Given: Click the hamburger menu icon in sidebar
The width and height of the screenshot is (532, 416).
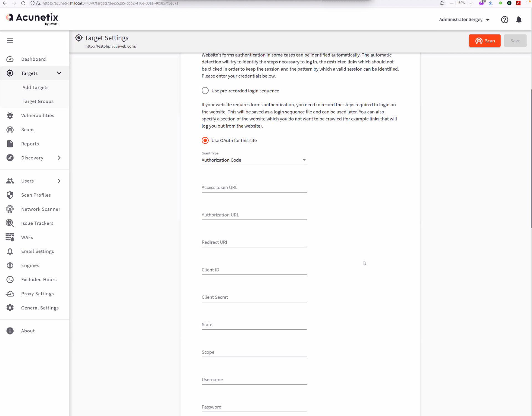Looking at the screenshot, I should tap(10, 41).
